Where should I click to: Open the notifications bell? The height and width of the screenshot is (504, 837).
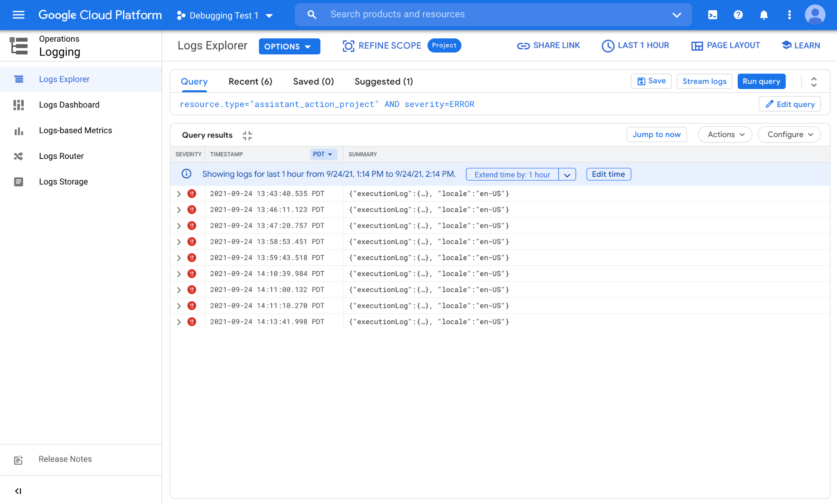tap(763, 15)
